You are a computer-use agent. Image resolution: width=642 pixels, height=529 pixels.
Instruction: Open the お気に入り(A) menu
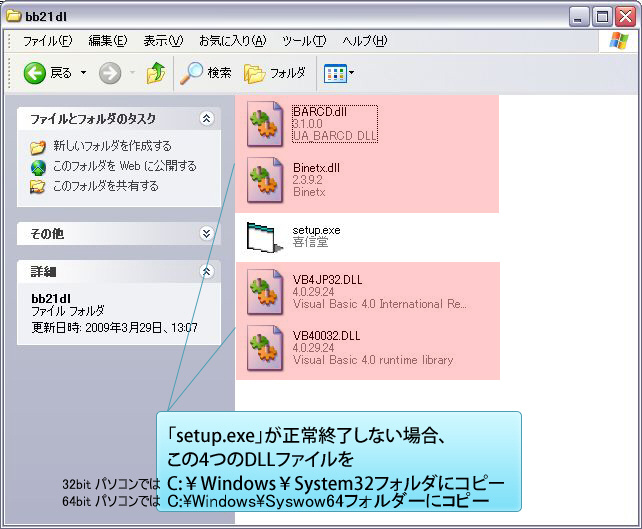(x=233, y=41)
